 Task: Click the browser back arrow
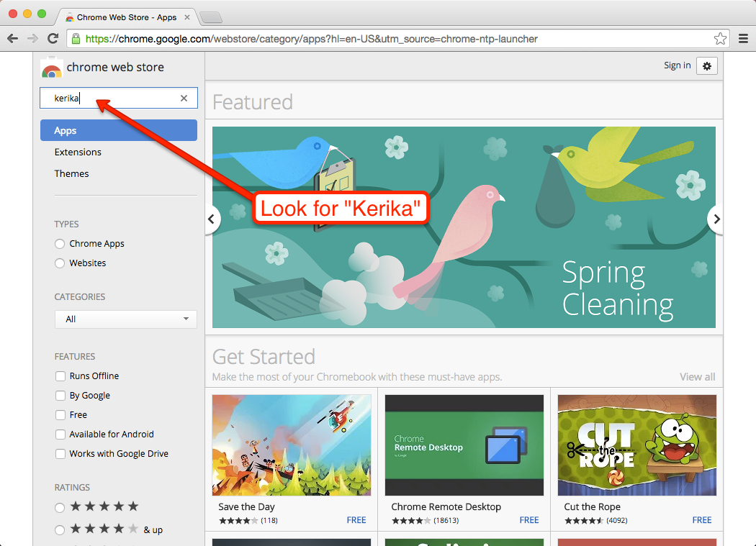pyautogui.click(x=12, y=39)
